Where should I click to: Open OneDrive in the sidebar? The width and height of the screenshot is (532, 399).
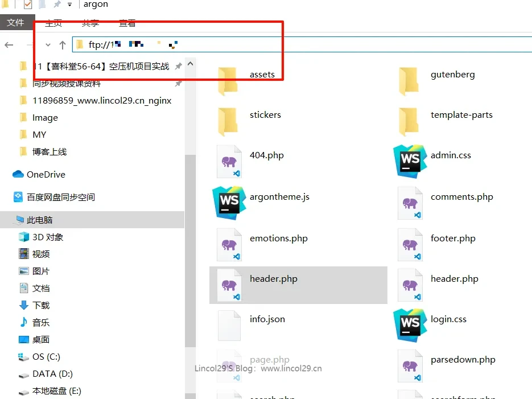pyautogui.click(x=46, y=175)
